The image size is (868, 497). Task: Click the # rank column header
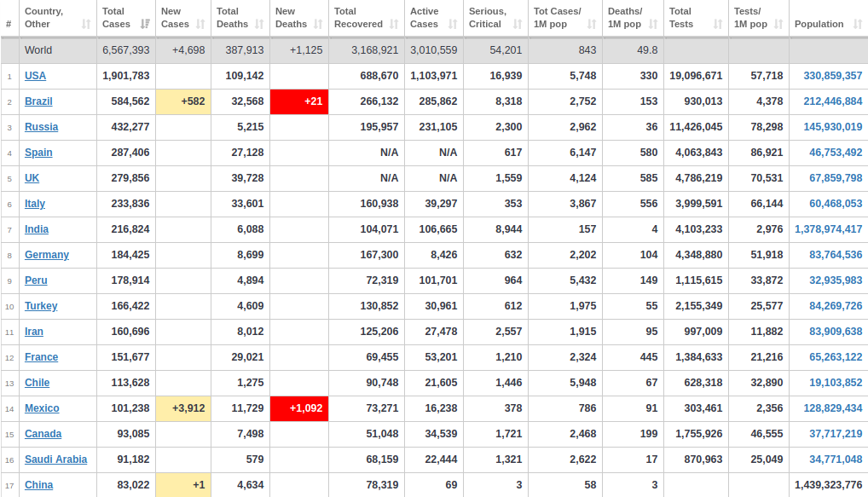pos(9,24)
